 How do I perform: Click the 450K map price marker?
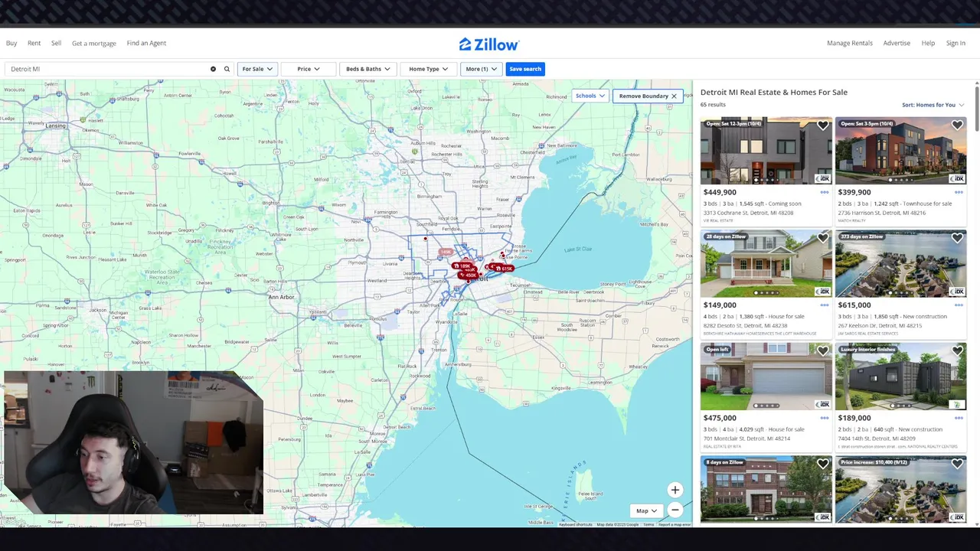(468, 275)
